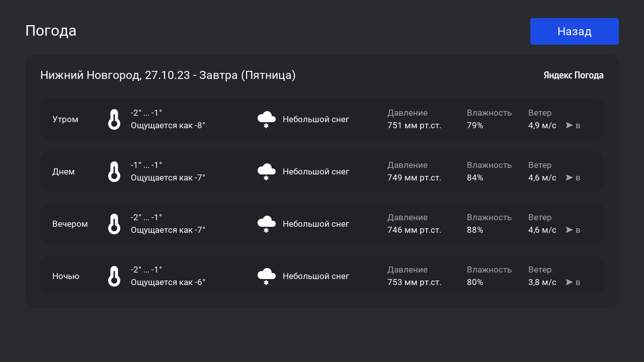Click the wind direction arrow for Утром
The width and height of the screenshot is (644, 362).
pos(569,125)
